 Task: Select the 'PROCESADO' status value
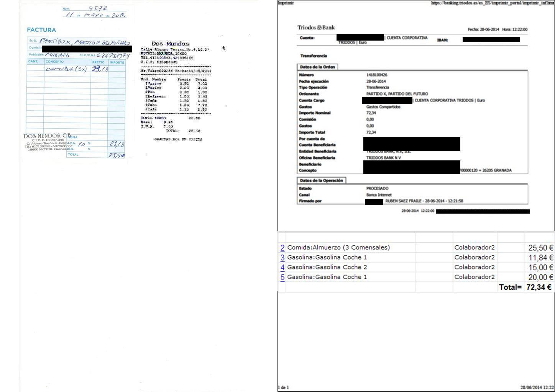coord(378,188)
